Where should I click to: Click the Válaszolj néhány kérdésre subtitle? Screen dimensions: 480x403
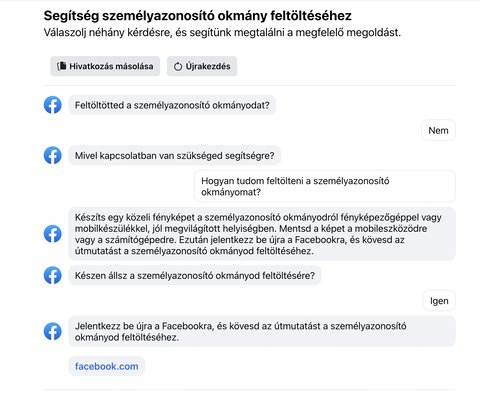pyautogui.click(x=222, y=32)
